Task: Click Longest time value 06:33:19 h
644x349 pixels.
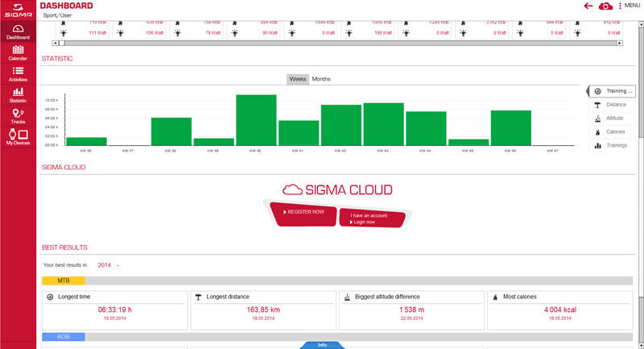Action: point(114,310)
